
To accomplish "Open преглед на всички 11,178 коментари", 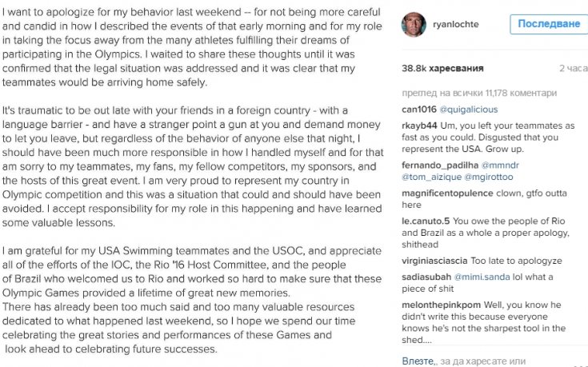I will click(x=479, y=93).
